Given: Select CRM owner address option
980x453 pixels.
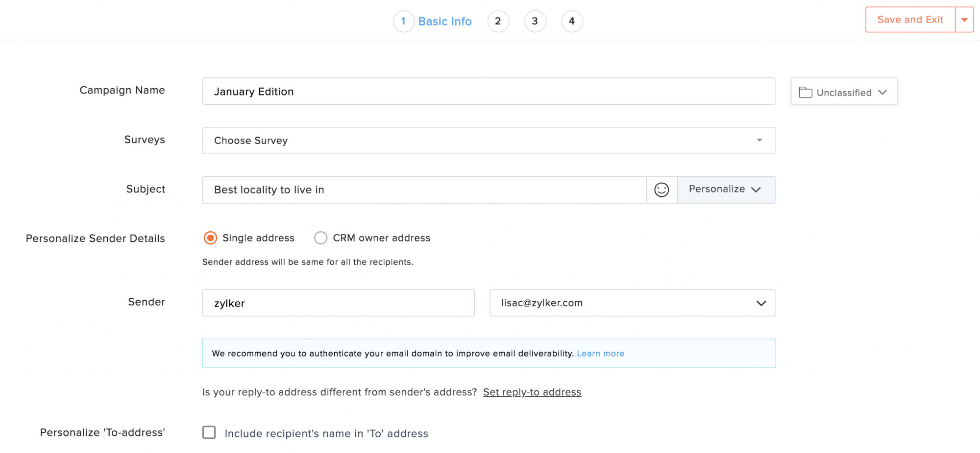Looking at the screenshot, I should pyautogui.click(x=320, y=238).
